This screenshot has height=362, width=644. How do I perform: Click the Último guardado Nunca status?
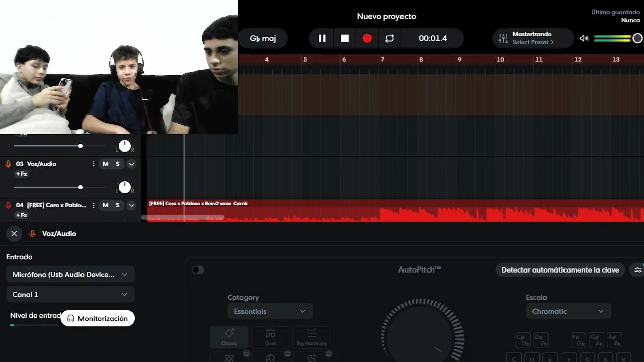click(x=615, y=16)
